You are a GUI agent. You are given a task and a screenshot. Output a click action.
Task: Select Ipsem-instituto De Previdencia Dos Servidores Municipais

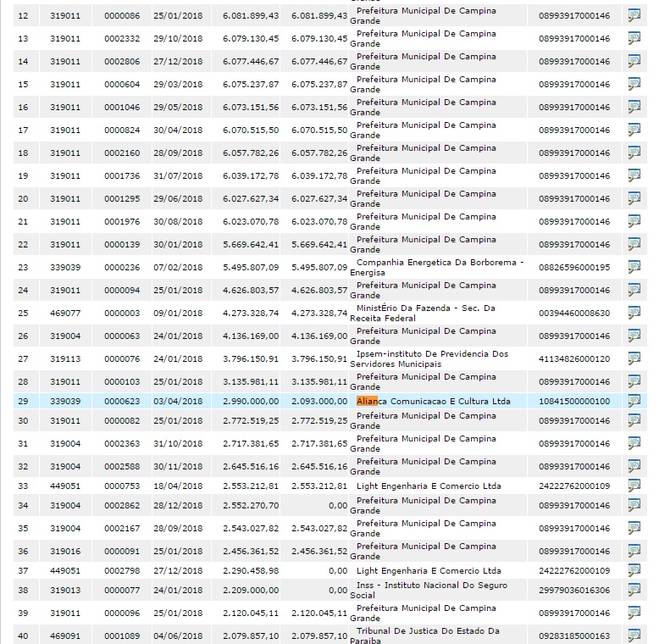pos(429,358)
